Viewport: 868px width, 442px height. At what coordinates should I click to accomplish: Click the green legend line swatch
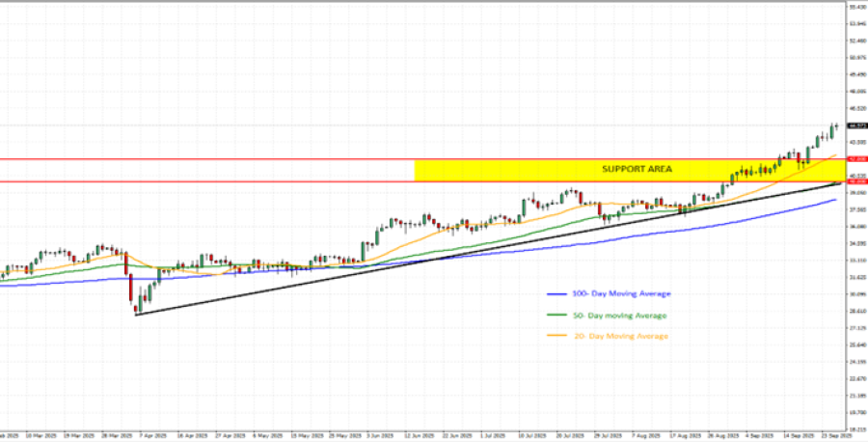pyautogui.click(x=556, y=315)
